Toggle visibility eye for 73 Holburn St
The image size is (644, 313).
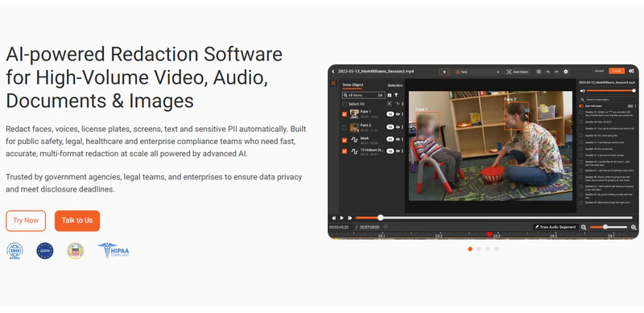click(x=398, y=151)
